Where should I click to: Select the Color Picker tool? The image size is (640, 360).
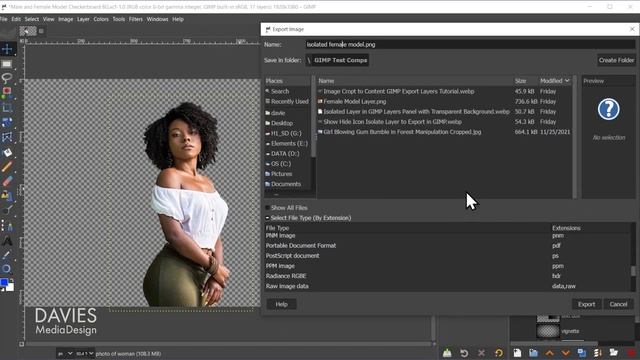(x=7, y=255)
